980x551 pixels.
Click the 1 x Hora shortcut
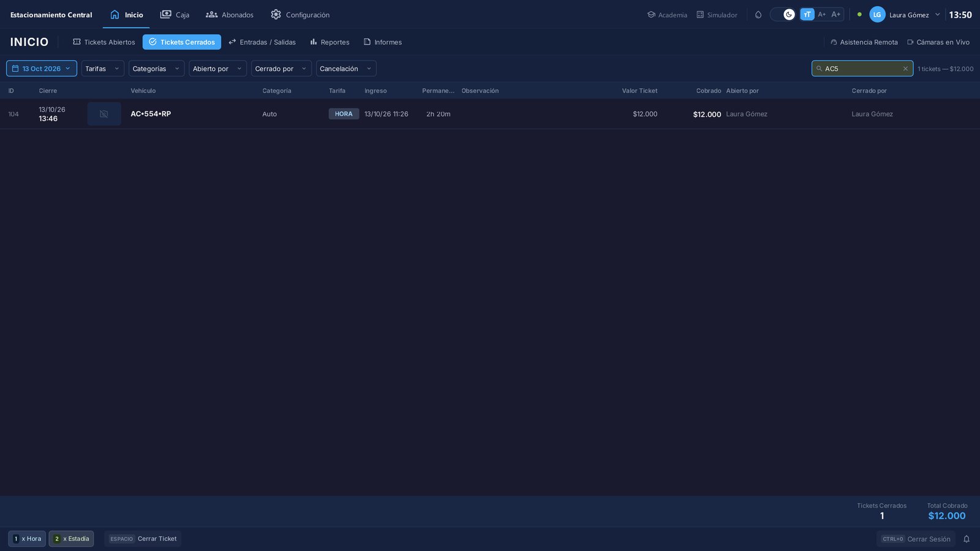(27, 539)
